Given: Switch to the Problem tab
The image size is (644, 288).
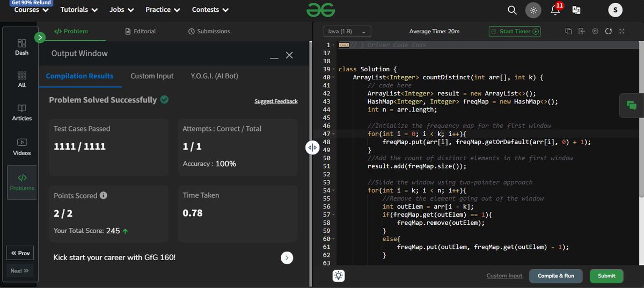Looking at the screenshot, I should click(72, 31).
